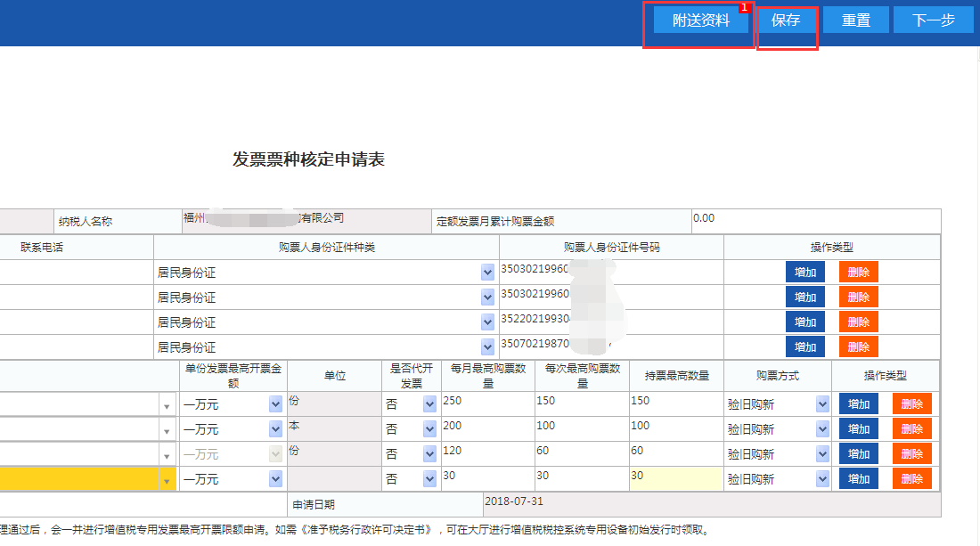The width and height of the screenshot is (980, 546).
Task: Open invoice type dropdown arrow in the 200 row
Action: 167,432
